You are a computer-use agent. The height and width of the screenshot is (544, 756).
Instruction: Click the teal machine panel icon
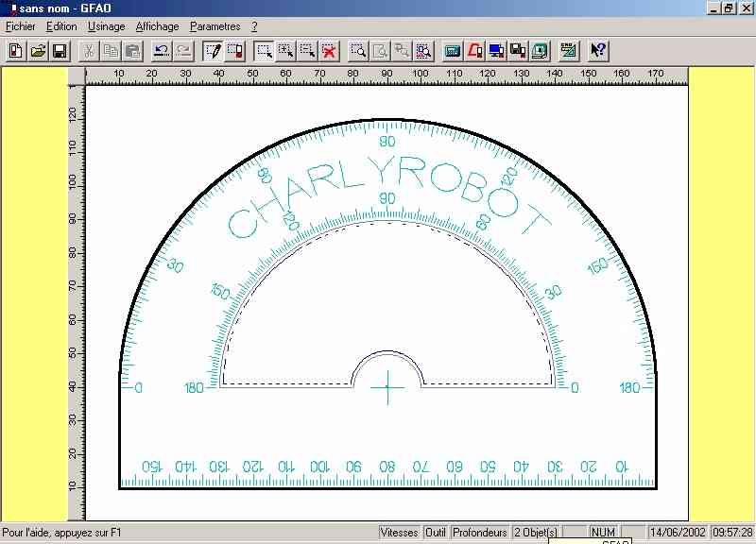pyautogui.click(x=453, y=51)
